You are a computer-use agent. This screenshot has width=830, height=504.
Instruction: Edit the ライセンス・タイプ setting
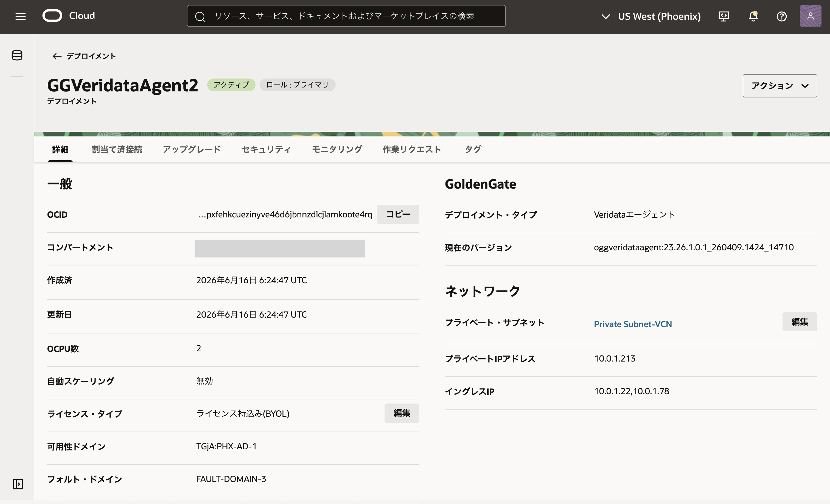click(x=402, y=413)
